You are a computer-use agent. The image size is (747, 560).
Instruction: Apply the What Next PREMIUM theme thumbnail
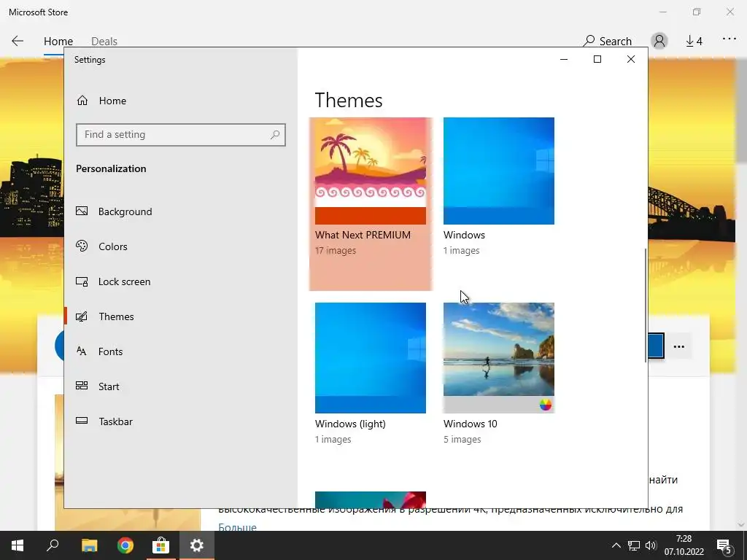pyautogui.click(x=370, y=171)
